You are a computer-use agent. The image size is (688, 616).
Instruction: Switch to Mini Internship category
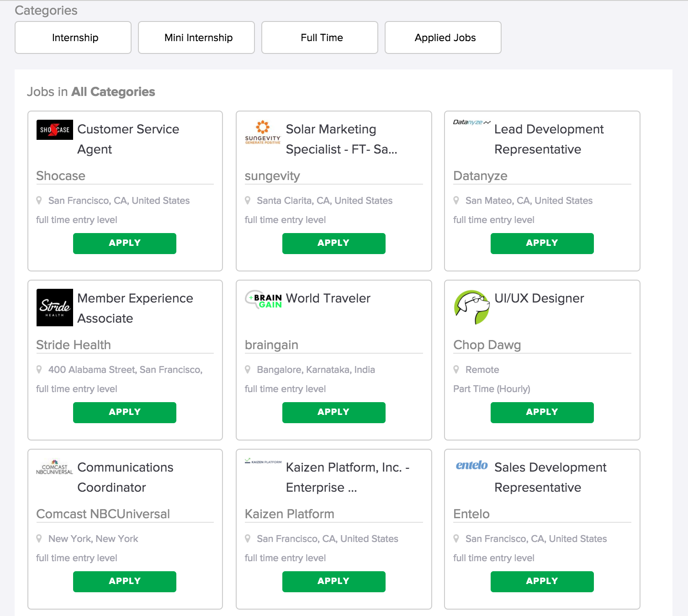coord(196,37)
